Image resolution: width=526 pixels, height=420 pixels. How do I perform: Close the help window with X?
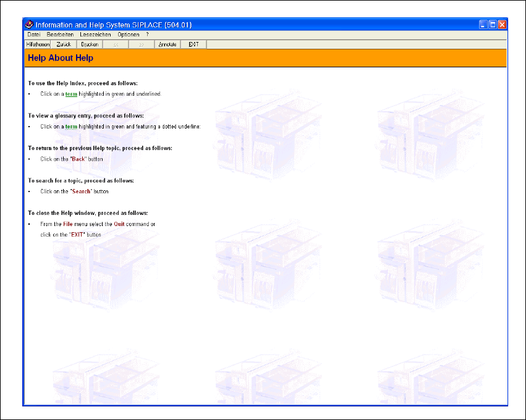(502, 25)
